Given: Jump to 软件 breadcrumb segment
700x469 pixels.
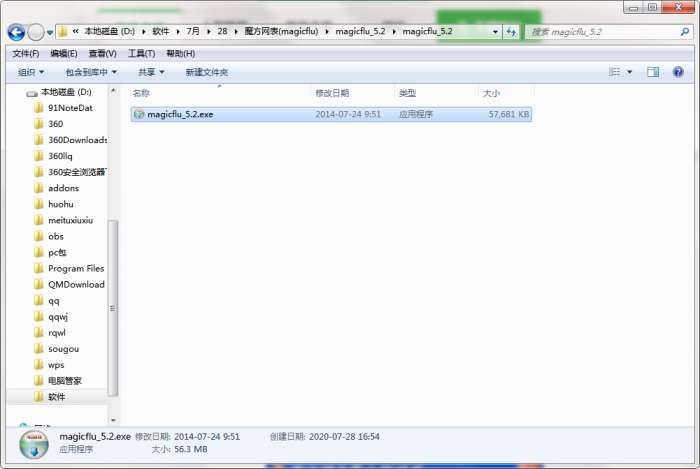Looking at the screenshot, I should (161, 31).
